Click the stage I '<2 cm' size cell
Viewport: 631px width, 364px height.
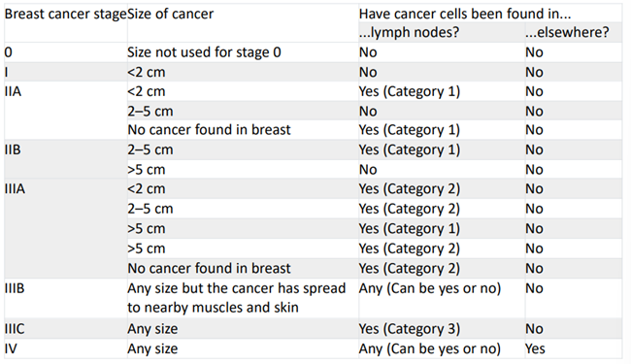pos(147,73)
